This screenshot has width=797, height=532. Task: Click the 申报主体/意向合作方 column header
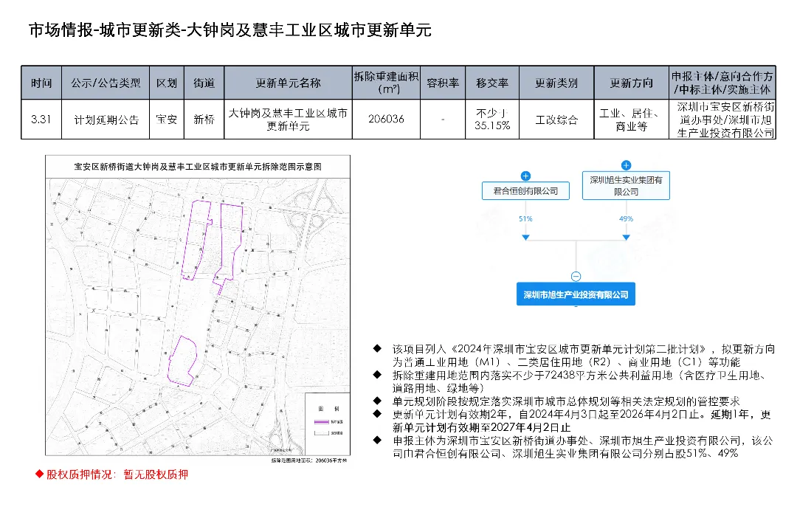722,83
